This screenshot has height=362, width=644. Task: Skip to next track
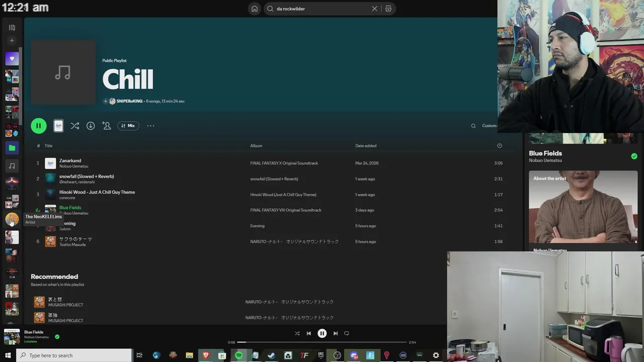[336, 333]
